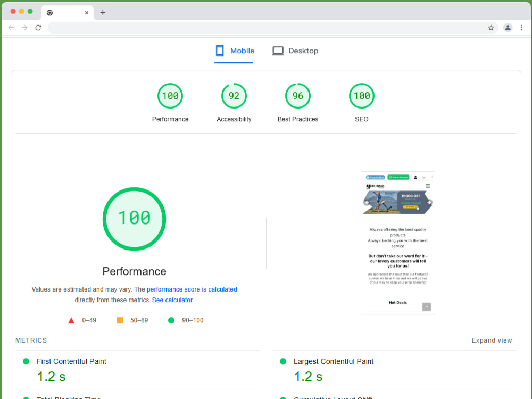Click the orange square 50–89 legend icon
Viewport: 532px width, 399px height.
120,320
